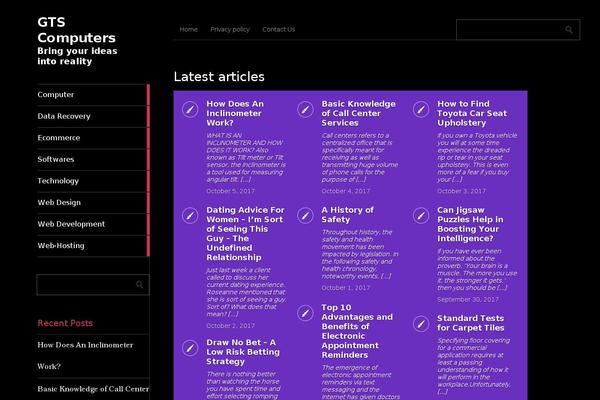This screenshot has height=400, width=600.
Task: Select the Ecommerce category
Action: click(59, 138)
